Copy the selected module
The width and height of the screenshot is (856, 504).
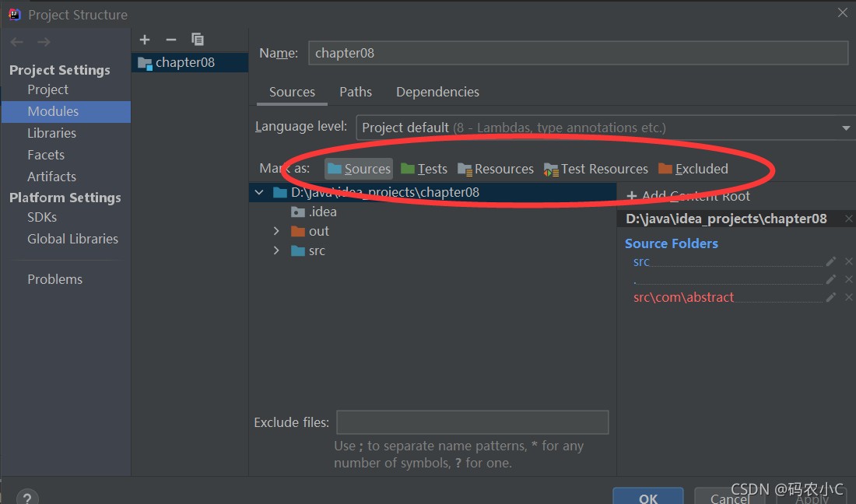(x=198, y=40)
